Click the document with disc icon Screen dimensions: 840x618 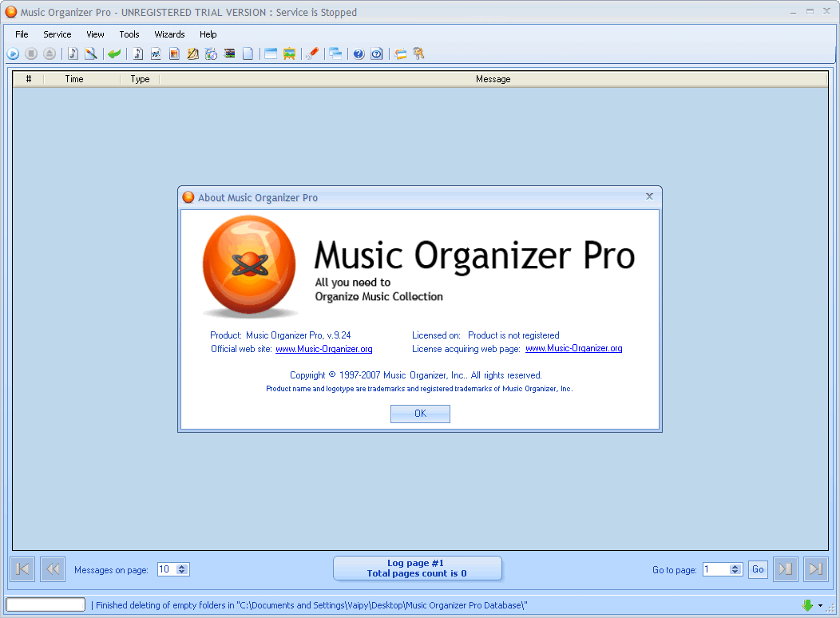point(211,53)
